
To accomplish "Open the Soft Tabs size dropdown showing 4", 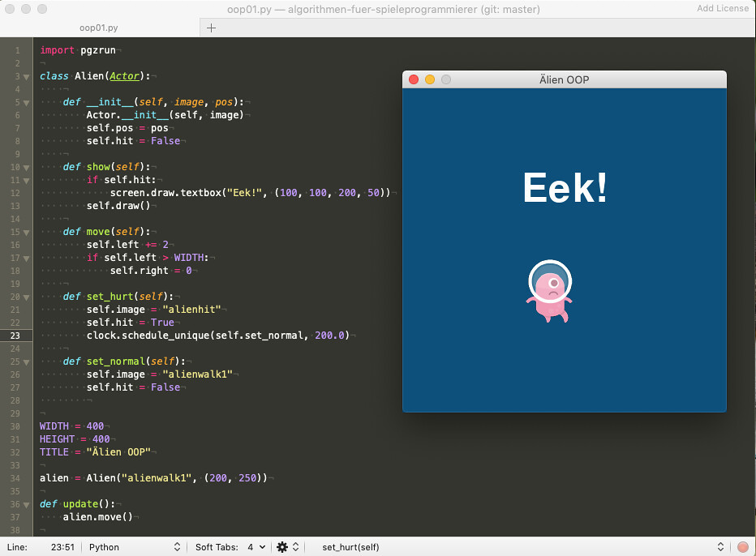I will click(x=256, y=547).
